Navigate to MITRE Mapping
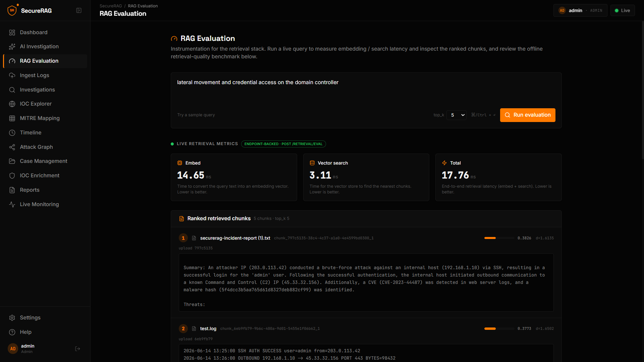This screenshot has width=644, height=362. [45, 118]
